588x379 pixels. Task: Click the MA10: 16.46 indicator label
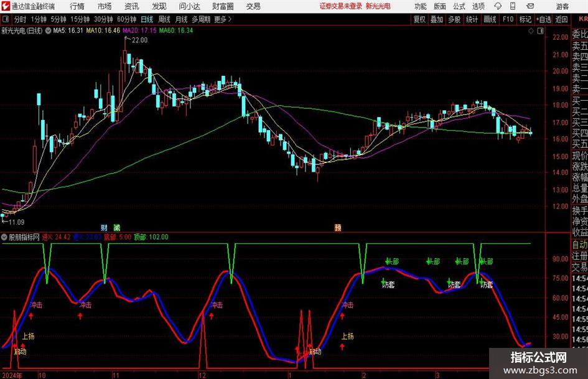point(103,30)
